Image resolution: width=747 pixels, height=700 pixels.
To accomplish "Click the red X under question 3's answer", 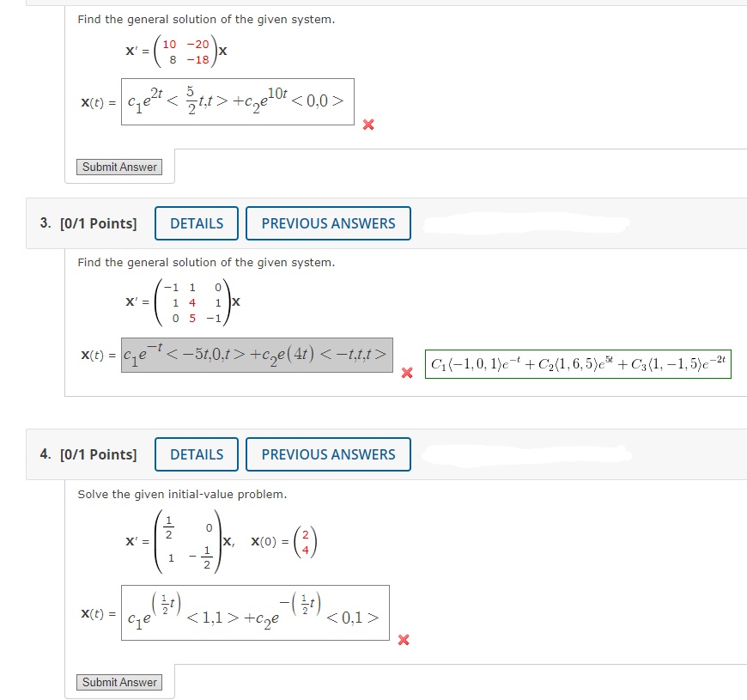I will (406, 373).
